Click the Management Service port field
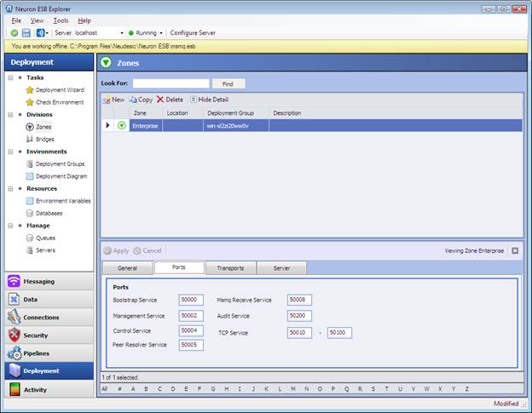 pyautogui.click(x=191, y=315)
